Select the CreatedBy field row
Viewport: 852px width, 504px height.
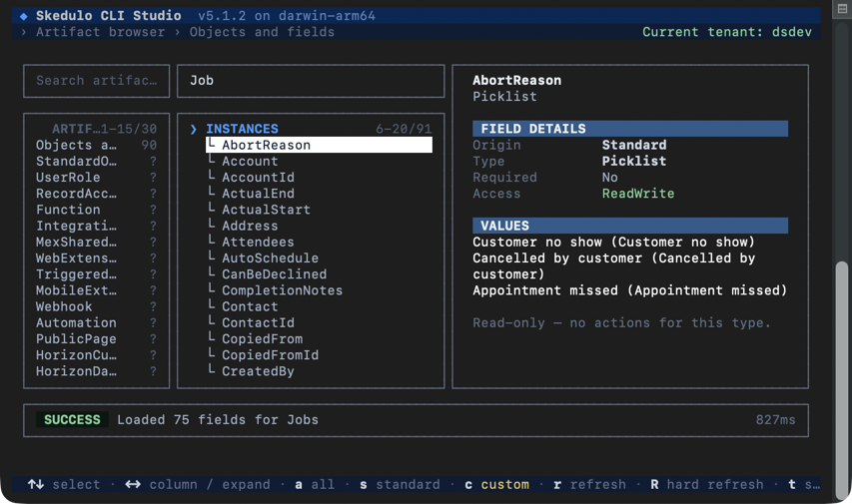pyautogui.click(x=319, y=371)
